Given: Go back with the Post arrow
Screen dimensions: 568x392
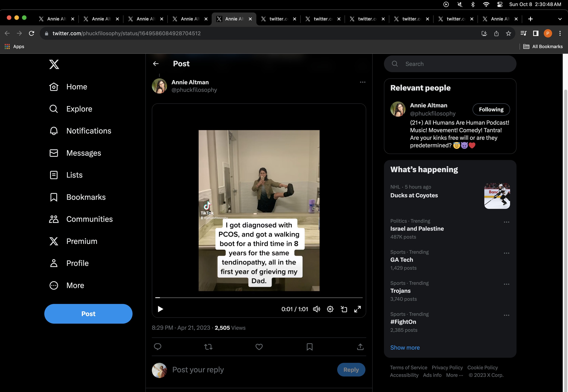Looking at the screenshot, I should pyautogui.click(x=156, y=64).
